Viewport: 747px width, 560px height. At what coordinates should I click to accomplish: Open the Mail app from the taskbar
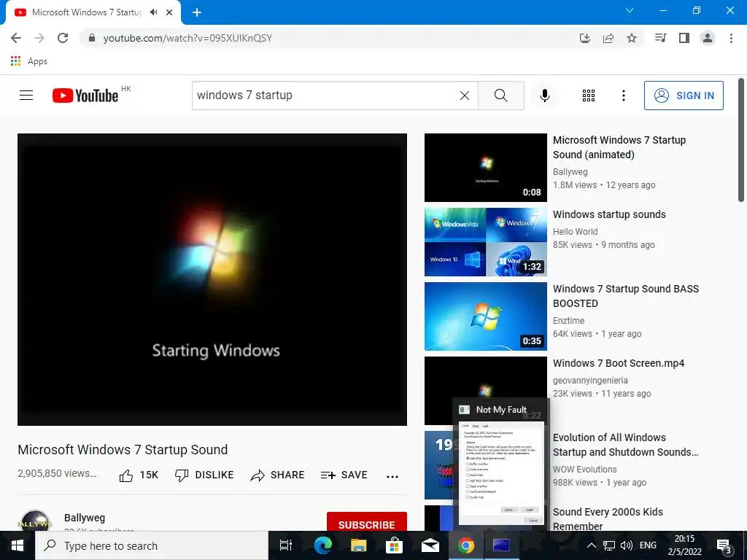[430, 545]
